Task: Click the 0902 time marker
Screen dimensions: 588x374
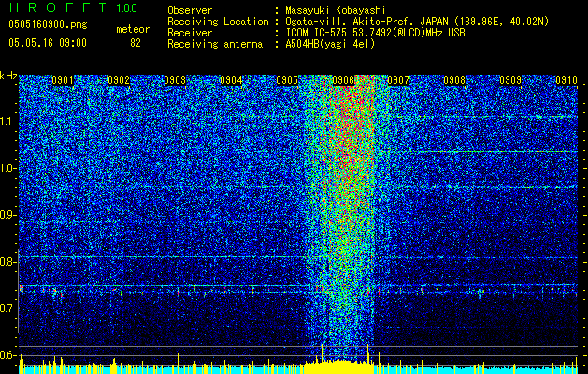Action: pos(119,80)
